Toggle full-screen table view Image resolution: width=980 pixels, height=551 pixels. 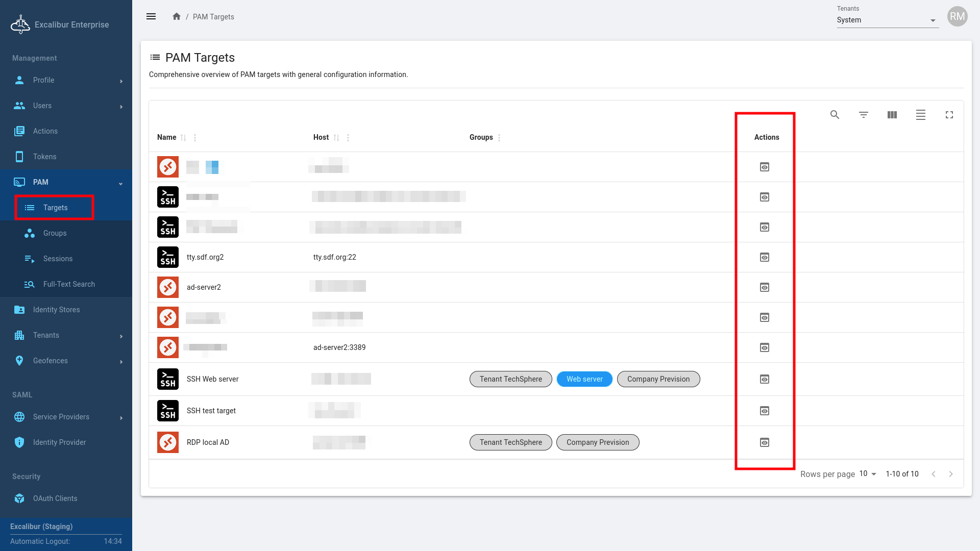[949, 115]
